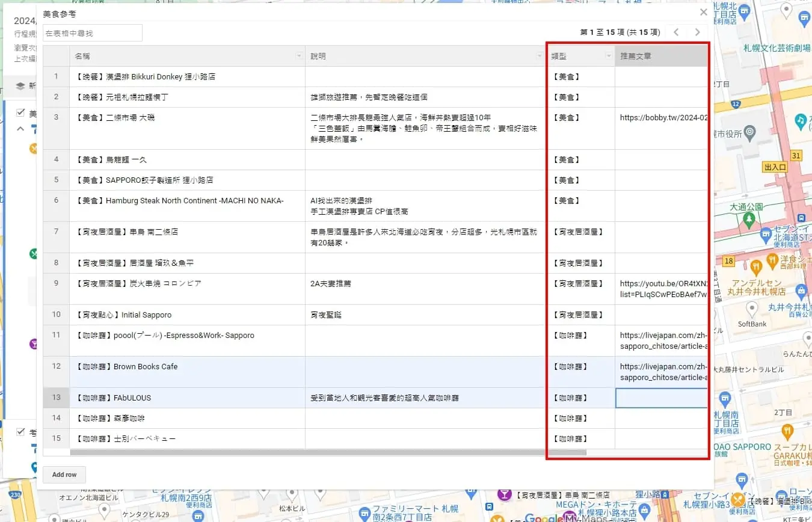The width and height of the screenshot is (812, 522).
Task: Click the description 受到當地人和觀光客喜愛的超高人氣咖啡廳
Action: point(425,398)
